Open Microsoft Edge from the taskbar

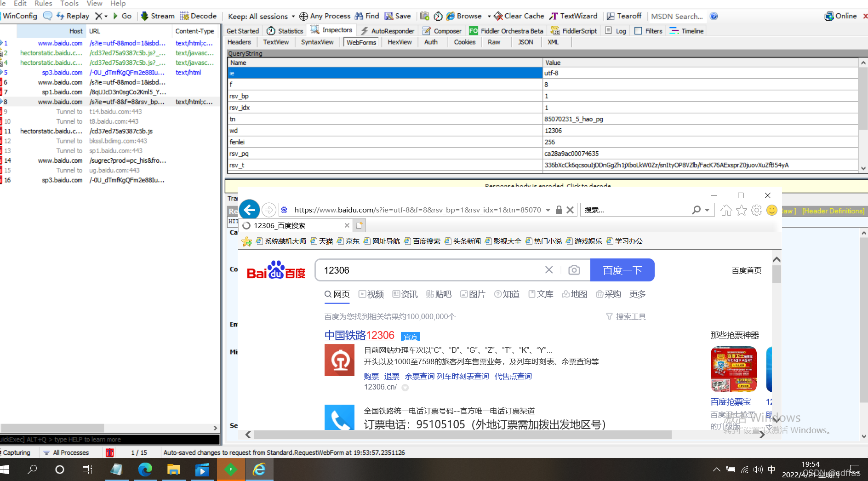(145, 470)
